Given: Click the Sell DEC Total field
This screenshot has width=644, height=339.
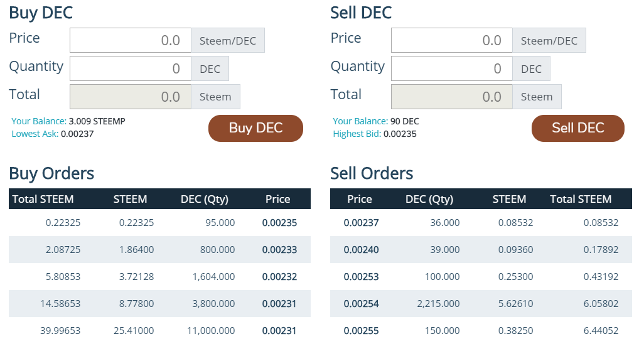Looking at the screenshot, I should point(452,97).
